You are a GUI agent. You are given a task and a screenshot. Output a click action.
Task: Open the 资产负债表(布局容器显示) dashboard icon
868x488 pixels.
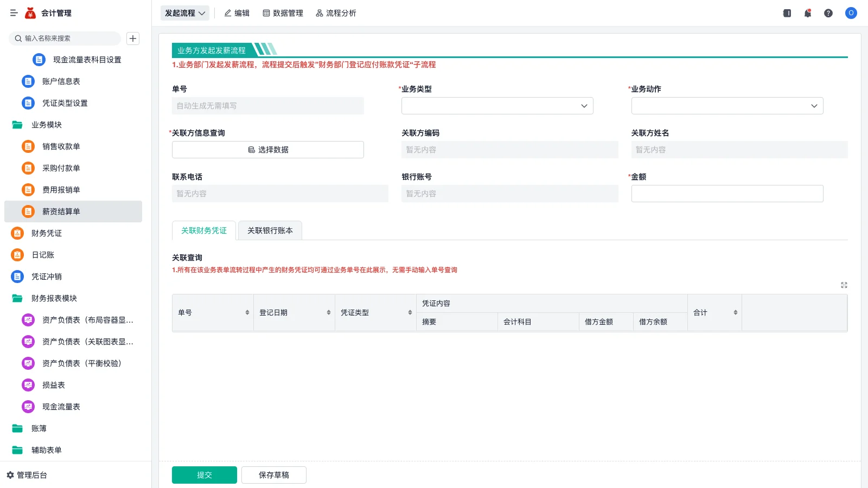(x=28, y=320)
